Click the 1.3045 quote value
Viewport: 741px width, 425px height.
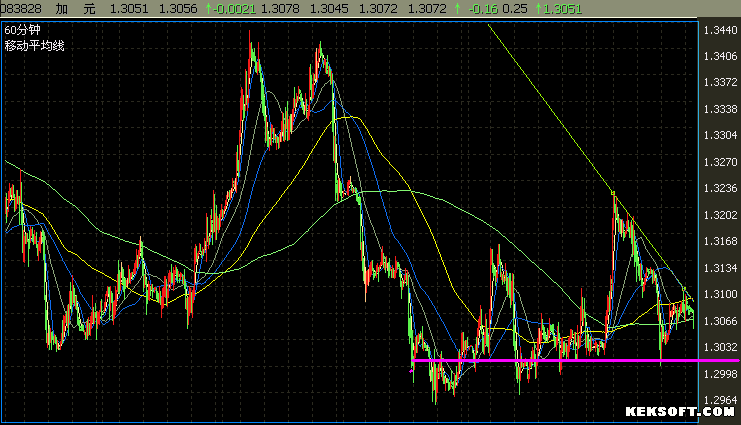point(329,9)
